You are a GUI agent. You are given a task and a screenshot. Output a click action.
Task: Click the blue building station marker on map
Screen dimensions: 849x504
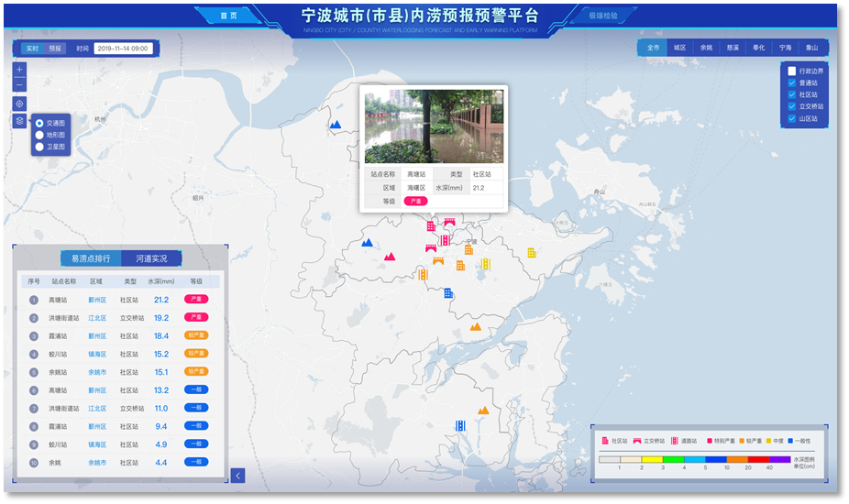(x=448, y=293)
